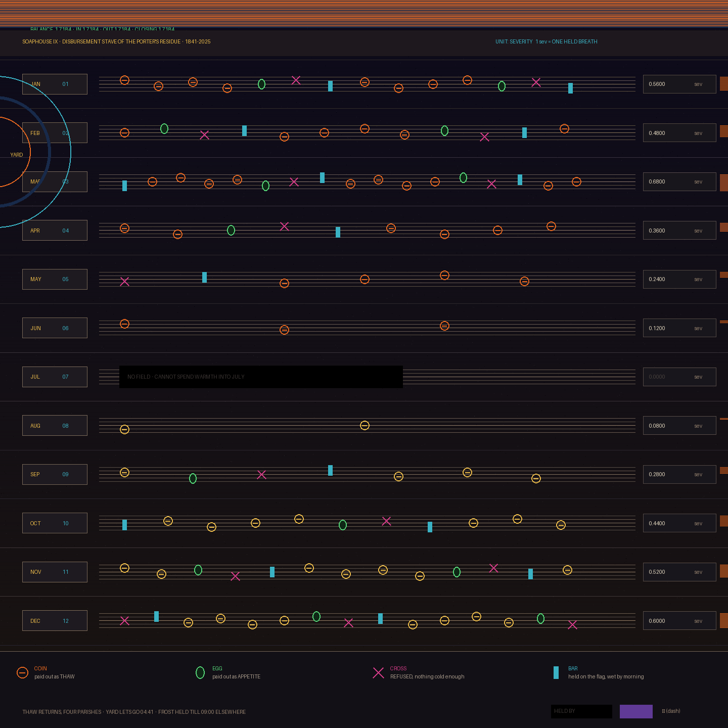Screen dimensions: 728x728
Task: Select the cross glyph in the OCT row
Action: tap(386, 521)
